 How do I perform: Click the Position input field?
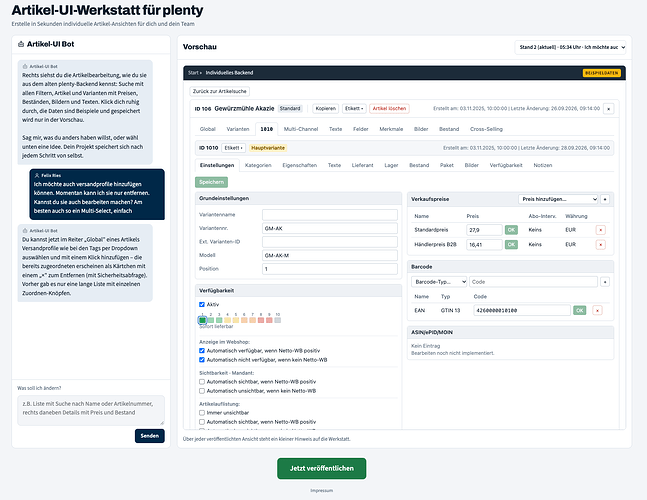click(330, 269)
